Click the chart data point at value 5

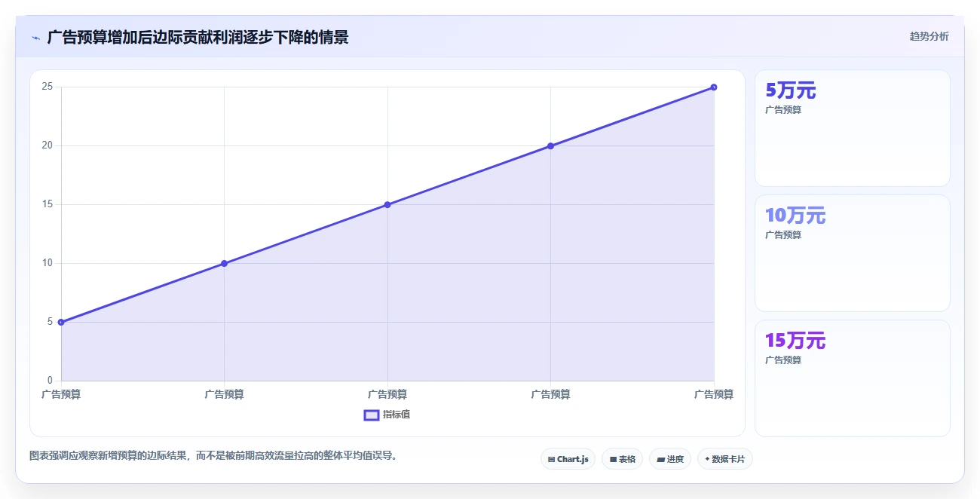click(61, 322)
